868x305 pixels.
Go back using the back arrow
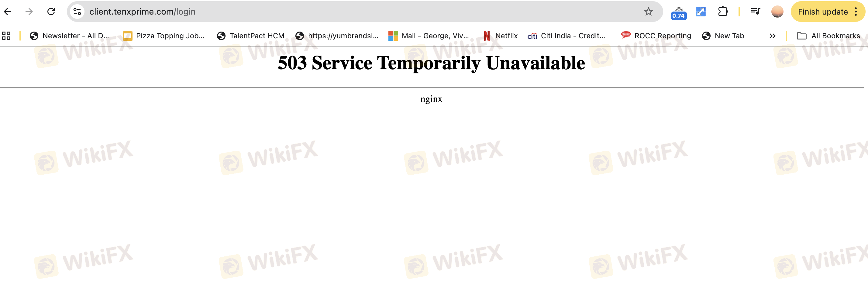(x=8, y=12)
